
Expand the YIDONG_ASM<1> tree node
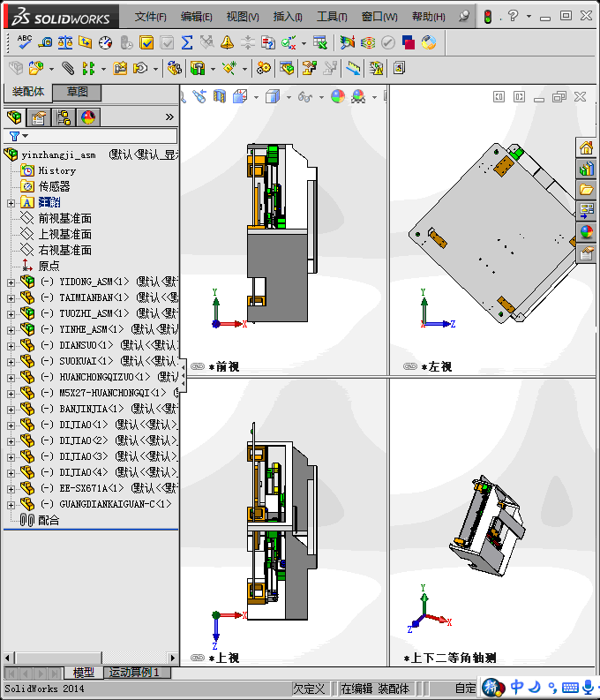[x=11, y=282]
